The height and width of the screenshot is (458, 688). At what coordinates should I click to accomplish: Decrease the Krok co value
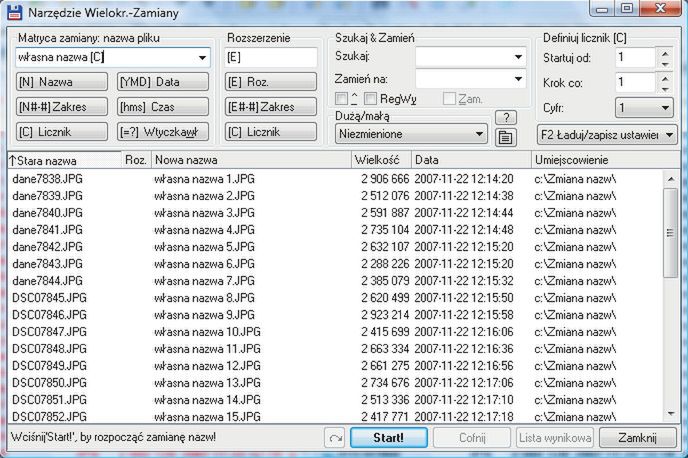click(665, 89)
